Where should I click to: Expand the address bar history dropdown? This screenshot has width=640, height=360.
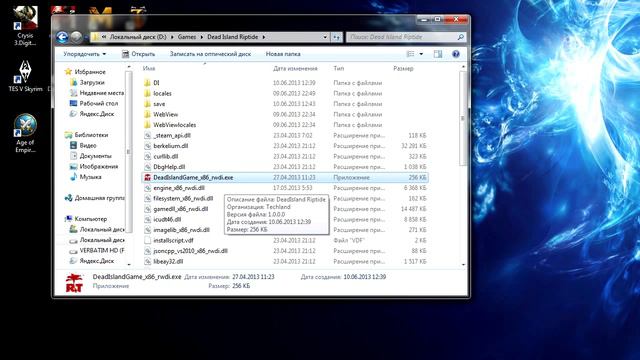coord(325,37)
